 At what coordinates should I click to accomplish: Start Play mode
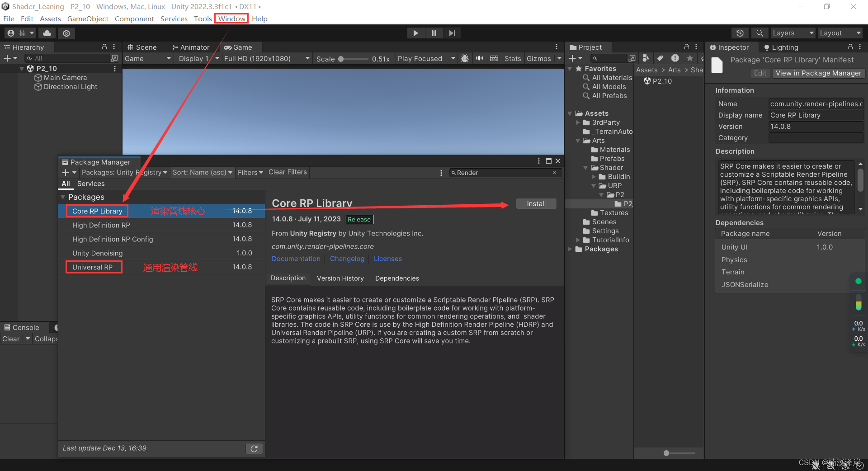click(x=415, y=33)
